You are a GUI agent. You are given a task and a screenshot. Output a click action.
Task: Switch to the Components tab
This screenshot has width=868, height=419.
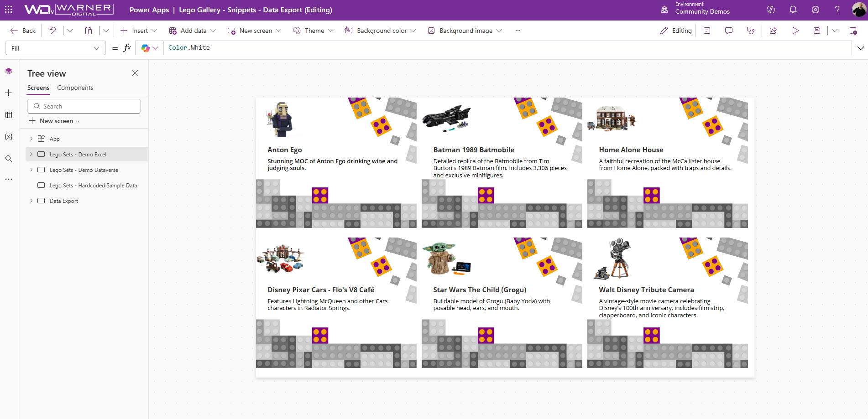pyautogui.click(x=75, y=88)
